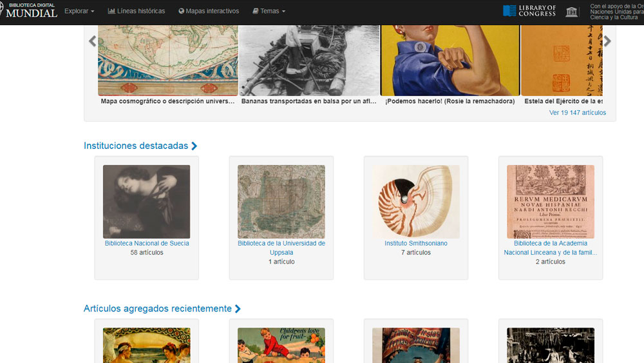The height and width of the screenshot is (363, 644).
Task: Expand the Temas dropdown menu
Action: pyautogui.click(x=269, y=11)
